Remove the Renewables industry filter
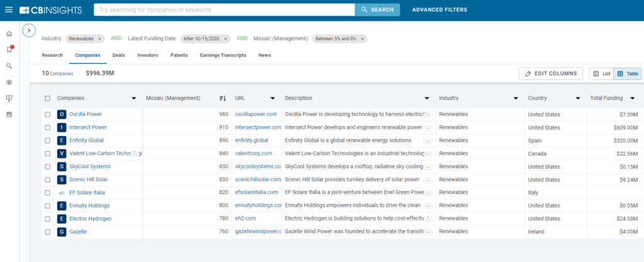The image size is (644, 262). coord(99,38)
